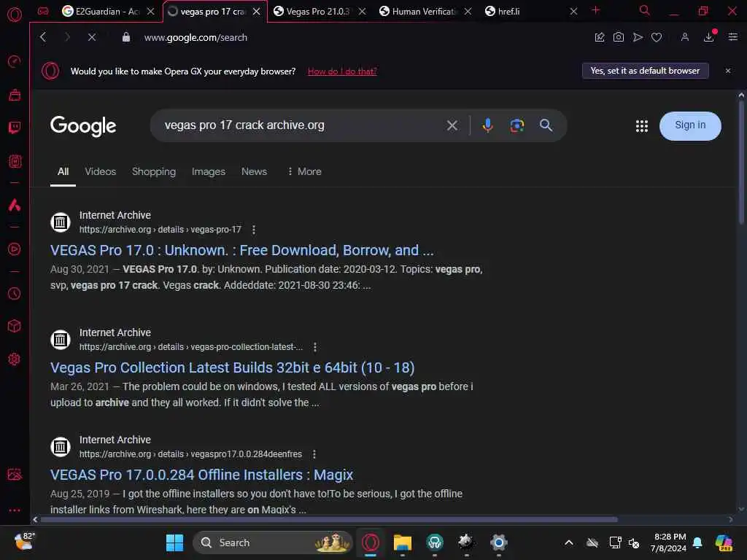Select Shopping search filter

(154, 171)
